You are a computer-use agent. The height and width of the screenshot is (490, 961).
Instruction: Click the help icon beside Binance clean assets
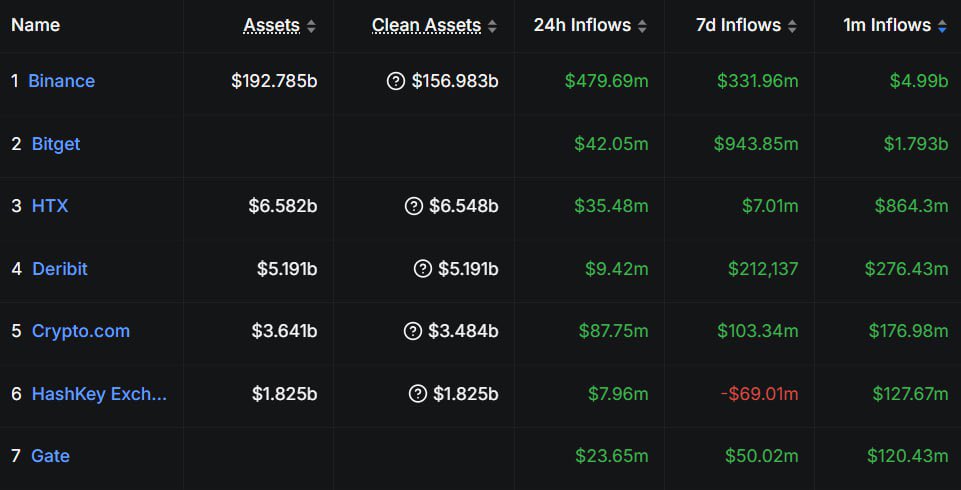click(x=396, y=81)
